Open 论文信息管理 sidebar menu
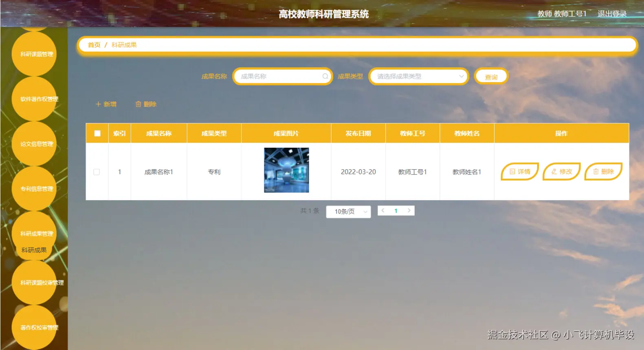Image resolution: width=644 pixels, height=350 pixels. [35, 144]
